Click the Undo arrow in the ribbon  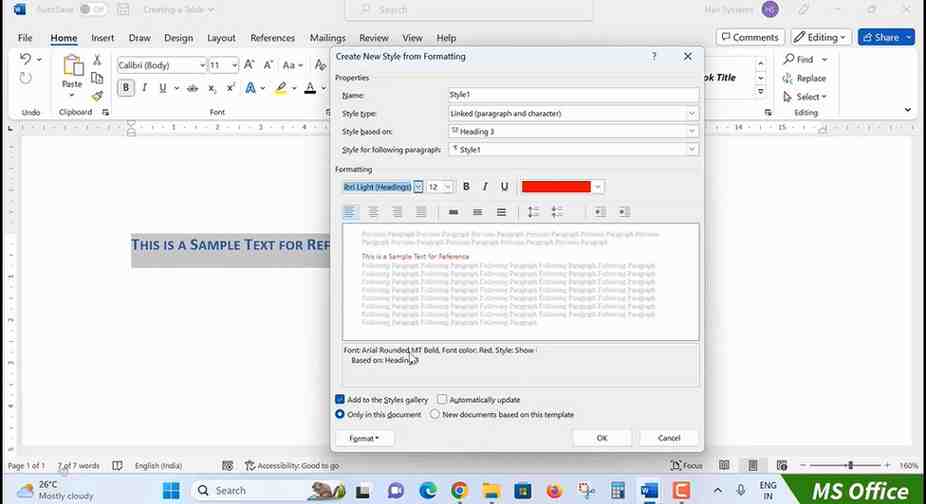tap(27, 61)
